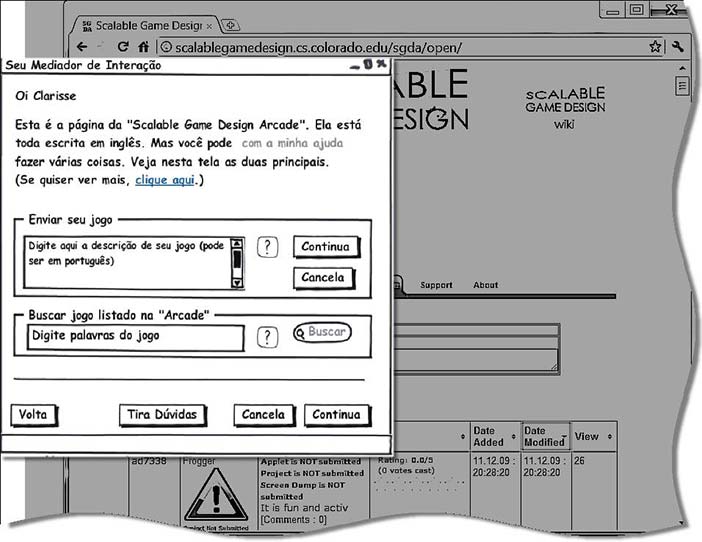This screenshot has width=702, height=542.
Task: Click Continua in Enviar seu jogo section
Action: click(x=326, y=247)
